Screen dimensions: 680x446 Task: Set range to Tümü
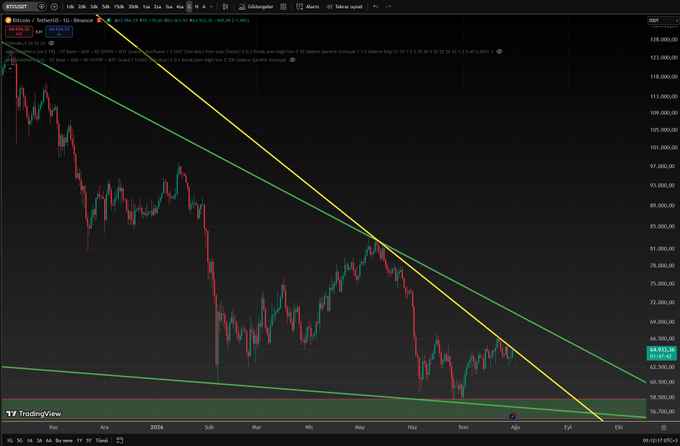point(101,440)
